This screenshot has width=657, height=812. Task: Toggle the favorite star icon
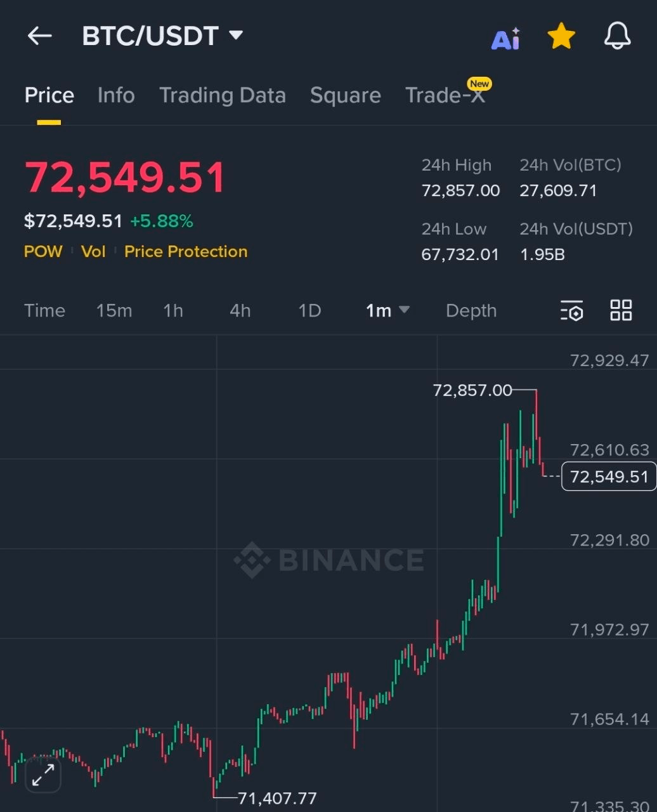[x=561, y=36]
